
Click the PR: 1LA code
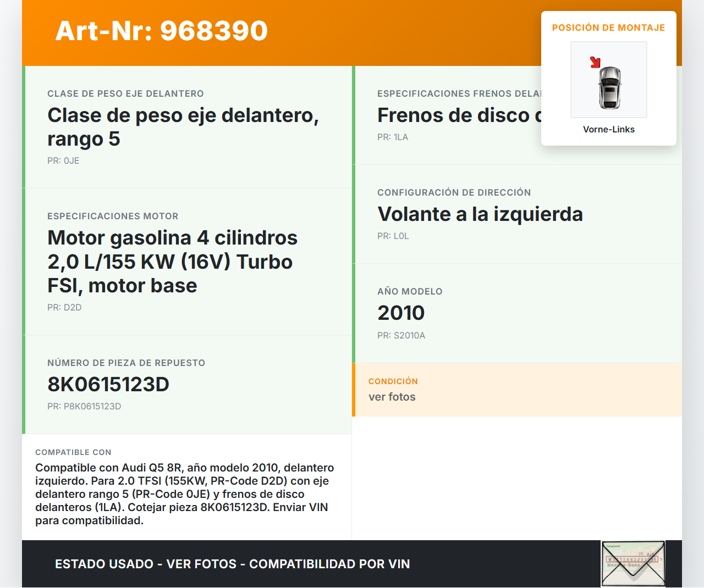pyautogui.click(x=393, y=137)
